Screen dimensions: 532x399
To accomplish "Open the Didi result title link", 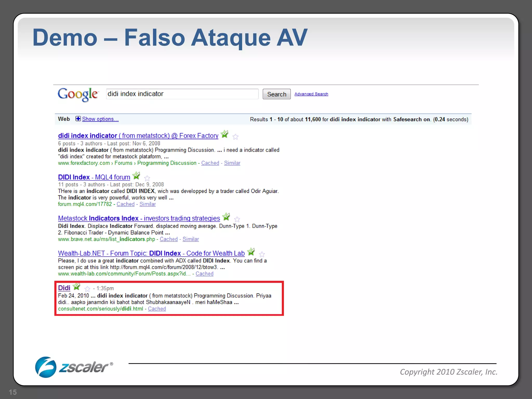I will pos(64,288).
